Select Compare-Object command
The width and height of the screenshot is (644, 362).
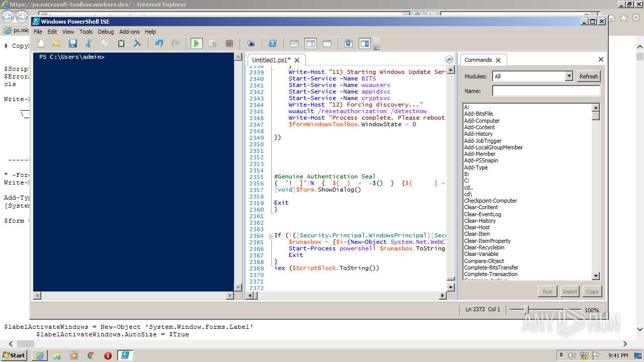point(484,261)
